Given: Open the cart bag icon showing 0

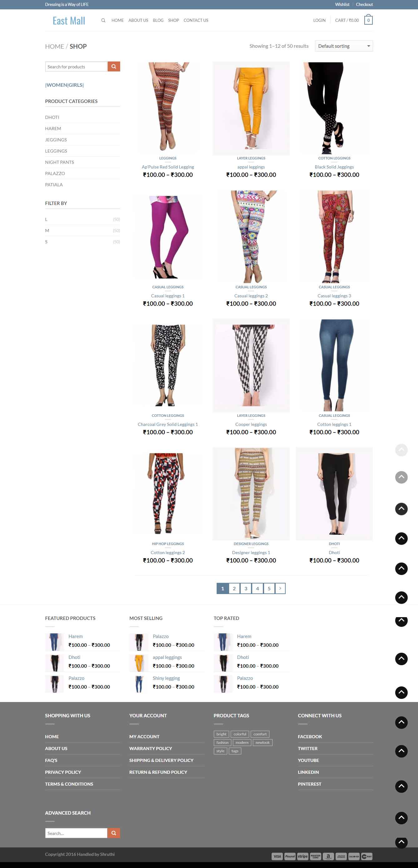Looking at the screenshot, I should [368, 20].
